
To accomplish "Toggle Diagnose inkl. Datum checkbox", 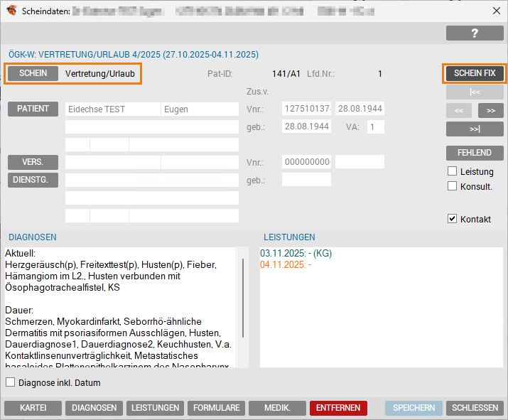I will pyautogui.click(x=11, y=382).
